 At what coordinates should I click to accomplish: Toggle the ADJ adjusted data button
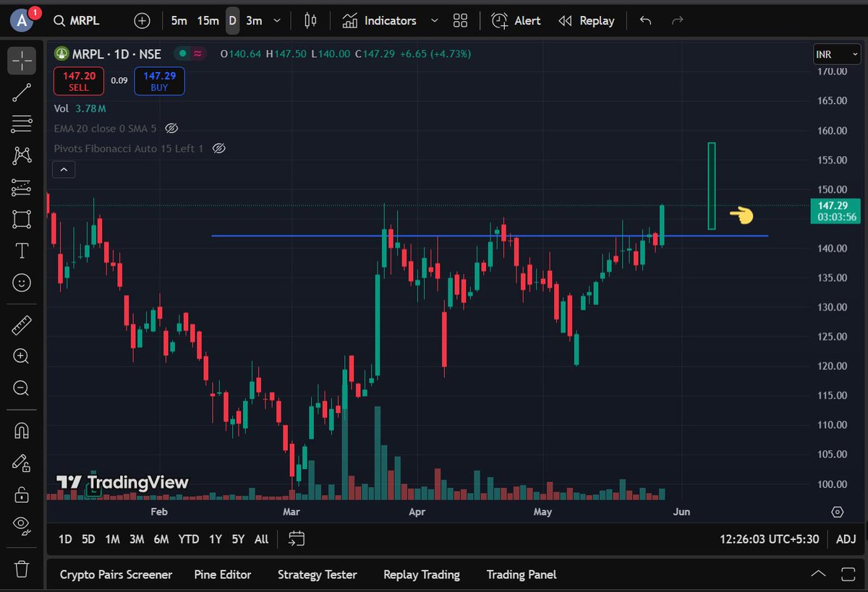[x=846, y=539]
